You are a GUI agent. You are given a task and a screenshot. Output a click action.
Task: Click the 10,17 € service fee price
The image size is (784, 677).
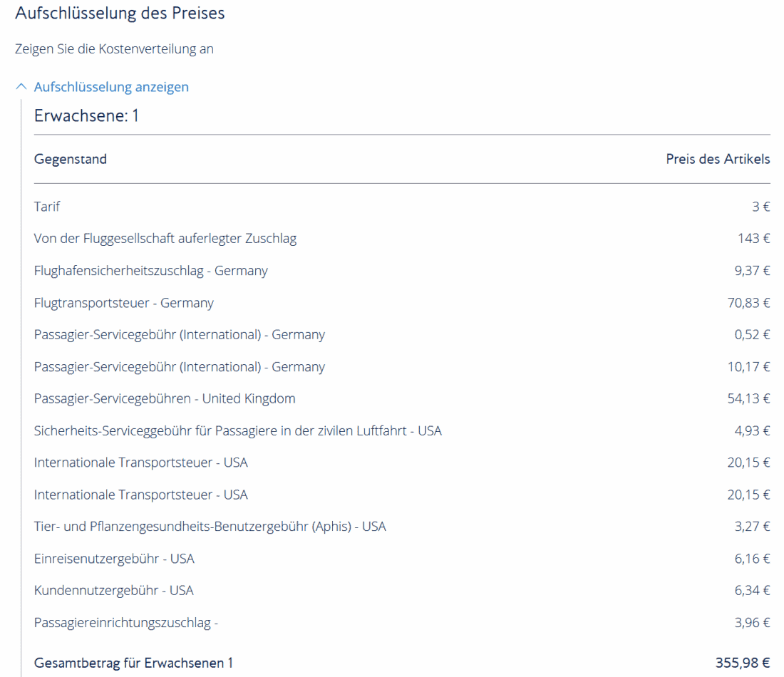coord(748,367)
